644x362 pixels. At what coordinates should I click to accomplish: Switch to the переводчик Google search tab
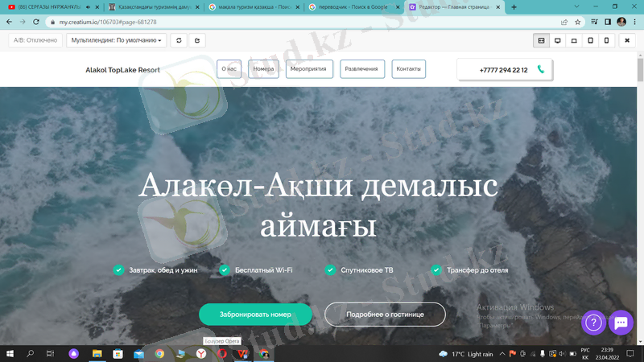coord(354,7)
